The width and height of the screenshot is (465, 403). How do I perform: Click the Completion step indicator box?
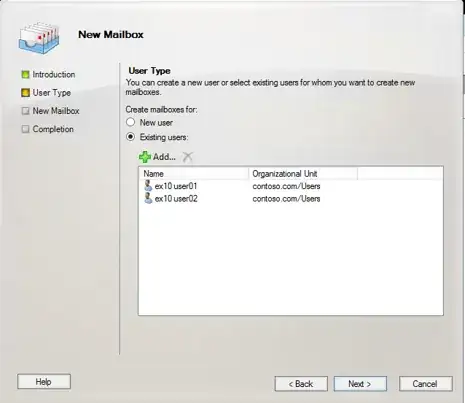(25, 129)
